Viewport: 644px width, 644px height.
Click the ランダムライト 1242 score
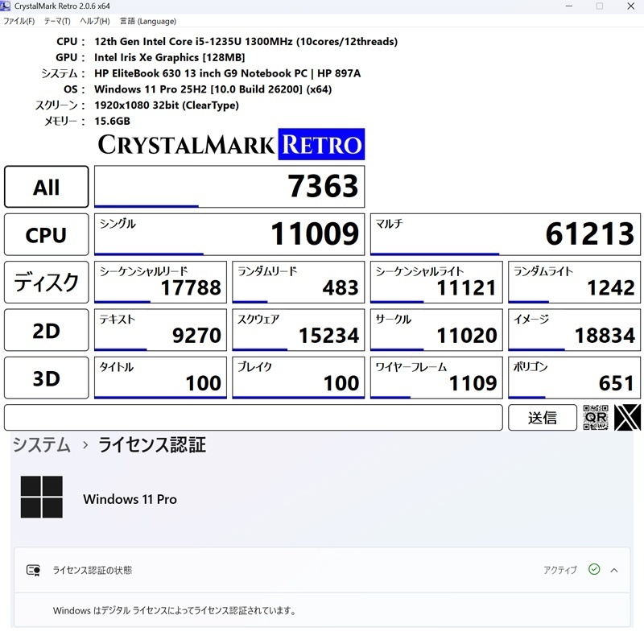(x=574, y=283)
